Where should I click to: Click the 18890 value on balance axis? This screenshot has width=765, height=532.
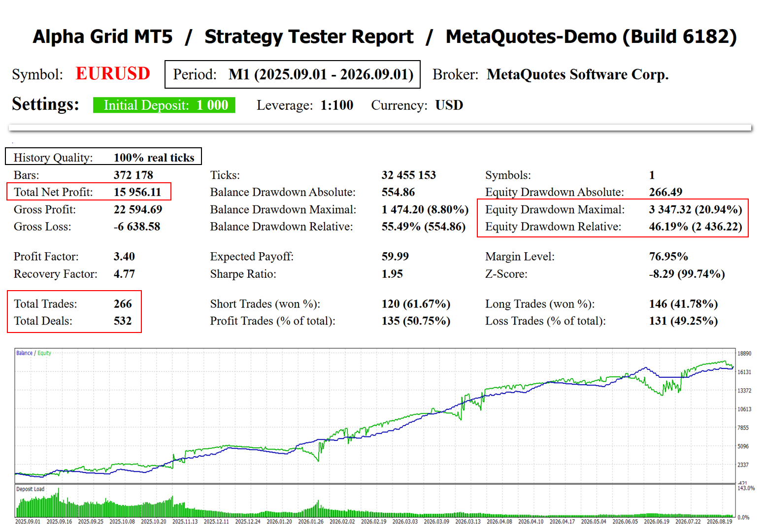click(x=744, y=354)
